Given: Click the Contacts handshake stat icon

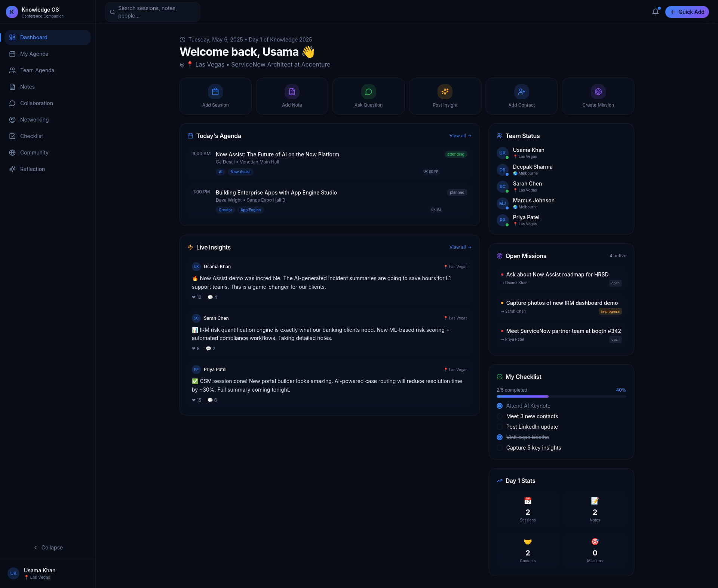Looking at the screenshot, I should [x=528, y=542].
